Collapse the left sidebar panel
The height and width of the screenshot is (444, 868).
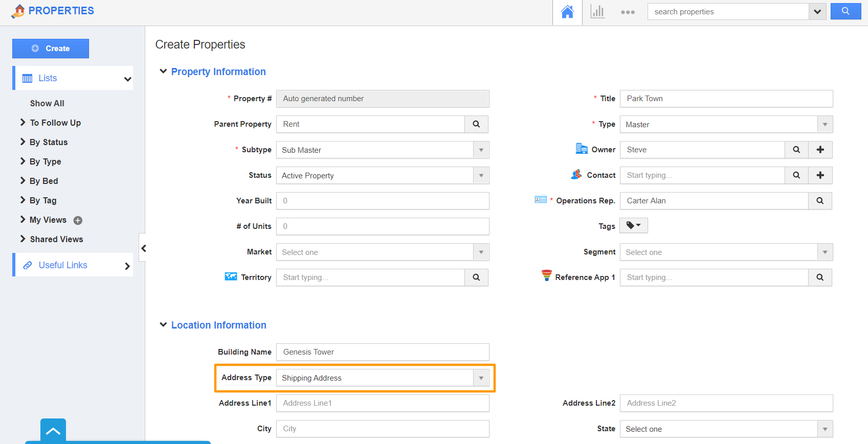click(x=143, y=248)
